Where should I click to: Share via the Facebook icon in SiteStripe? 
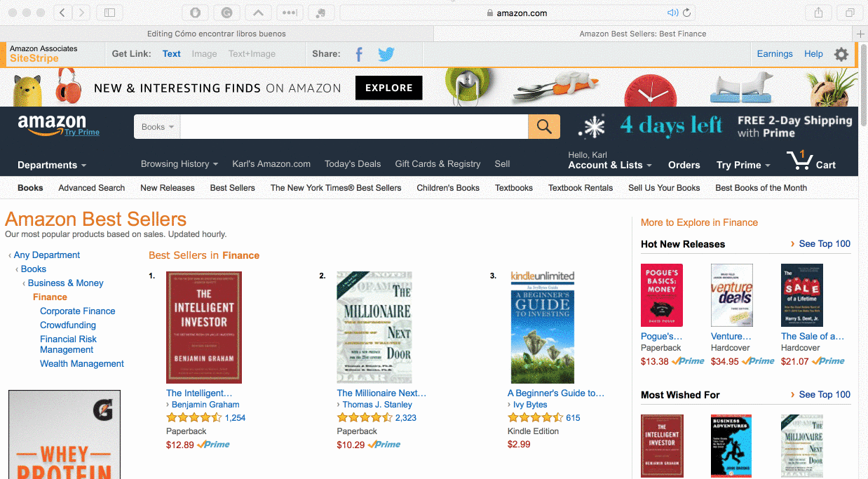click(x=359, y=54)
